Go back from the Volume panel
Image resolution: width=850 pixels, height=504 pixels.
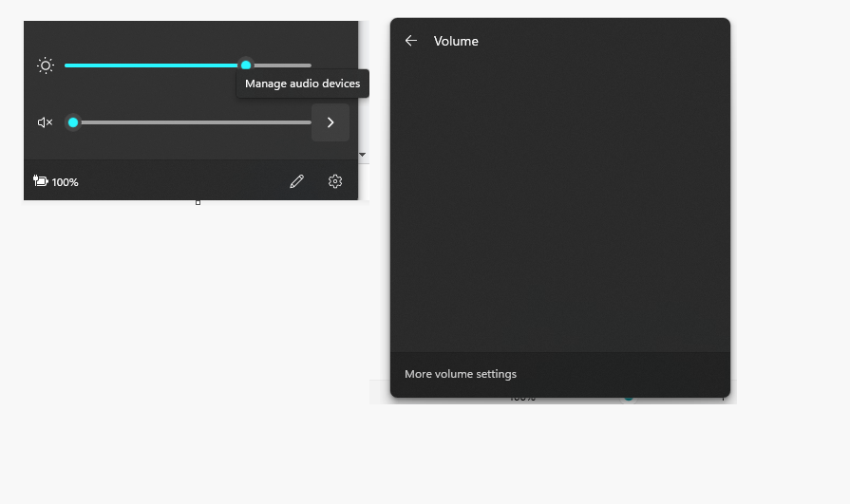411,41
